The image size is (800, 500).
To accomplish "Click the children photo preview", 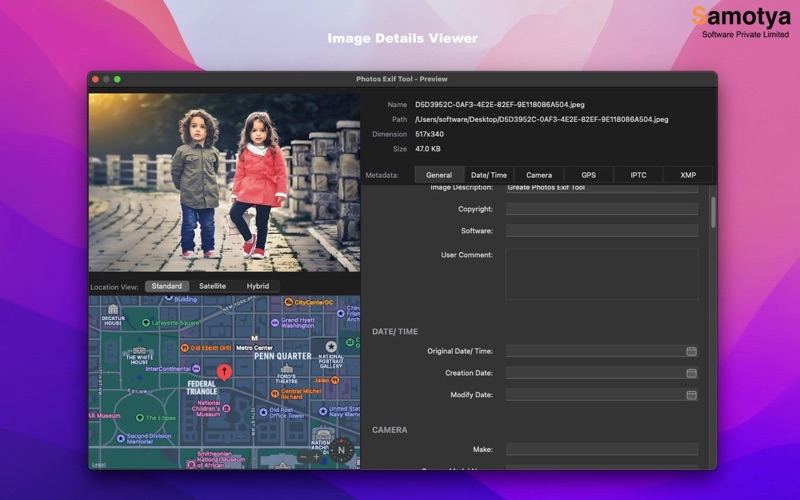I will click(224, 182).
